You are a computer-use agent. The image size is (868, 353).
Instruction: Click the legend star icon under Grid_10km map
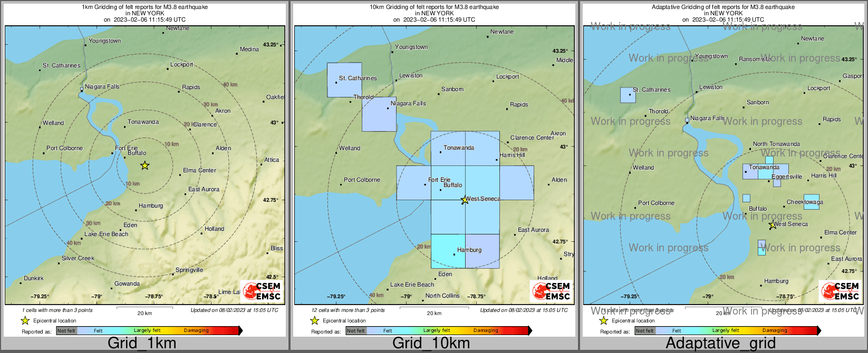click(x=314, y=320)
